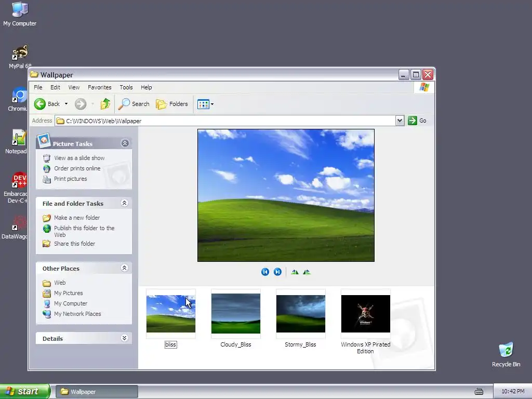
Task: Open the Favorites menu
Action: pyautogui.click(x=99, y=87)
